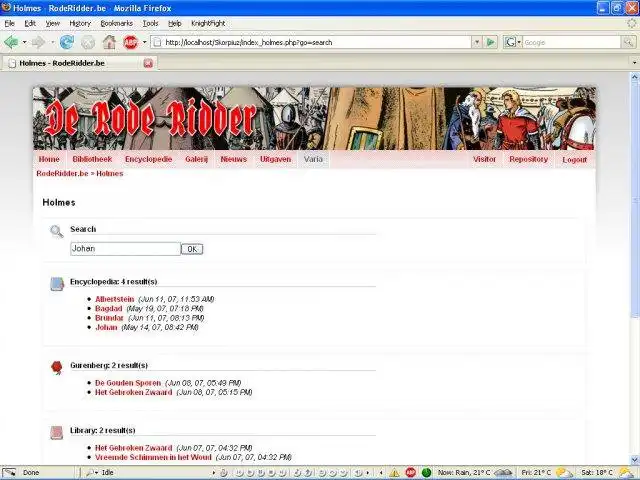Open the Brundar encyclopedia result

(x=109, y=318)
